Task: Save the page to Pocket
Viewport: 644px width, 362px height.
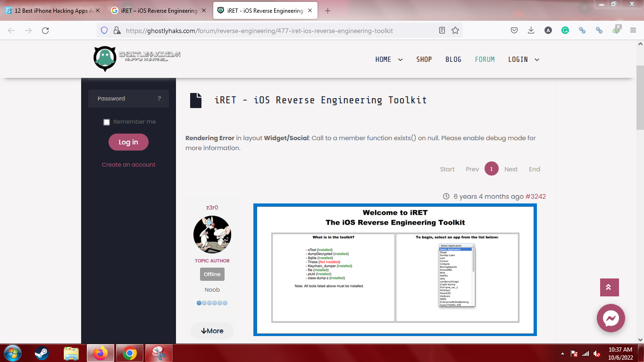Action: pos(514,30)
